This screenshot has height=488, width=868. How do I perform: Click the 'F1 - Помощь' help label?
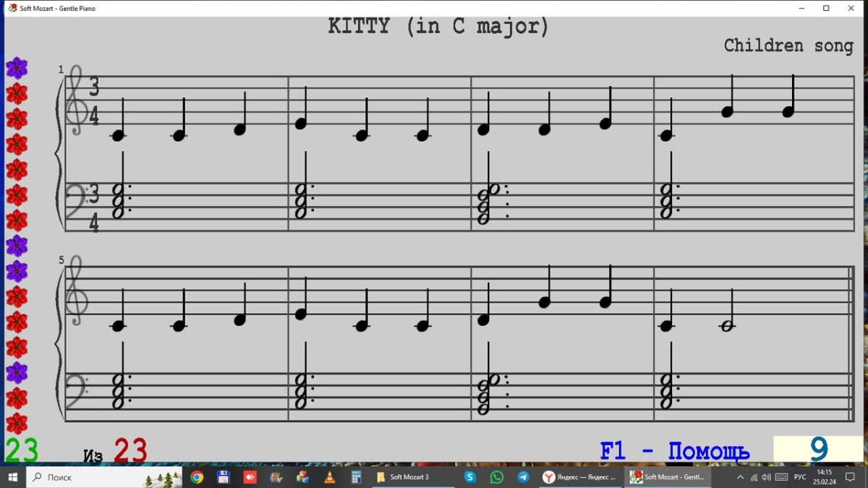pos(674,451)
